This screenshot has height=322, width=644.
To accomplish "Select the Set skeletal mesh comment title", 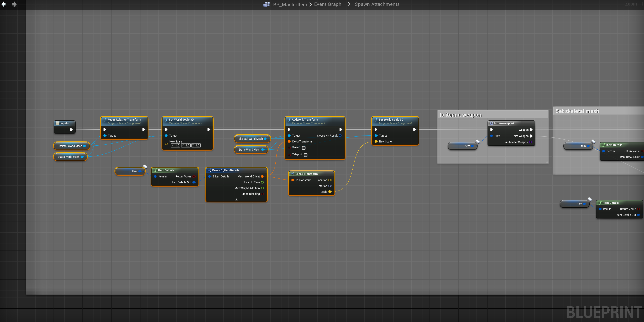I will click(x=577, y=111).
